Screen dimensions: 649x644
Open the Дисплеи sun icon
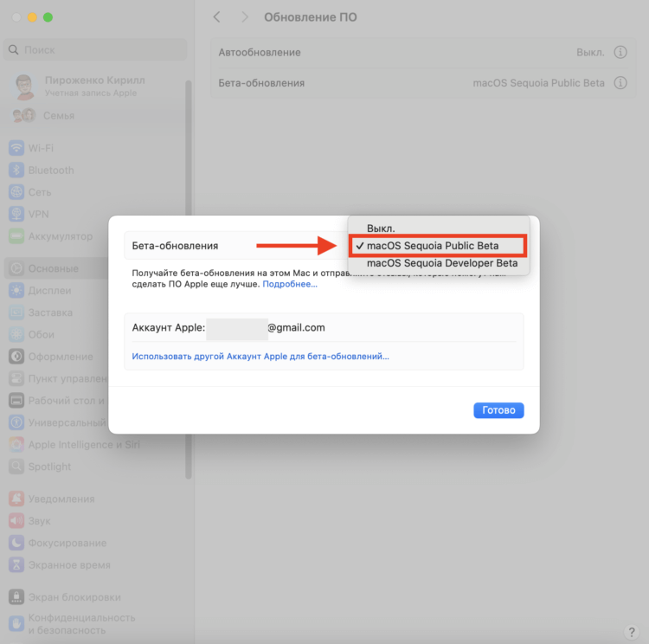(16, 290)
